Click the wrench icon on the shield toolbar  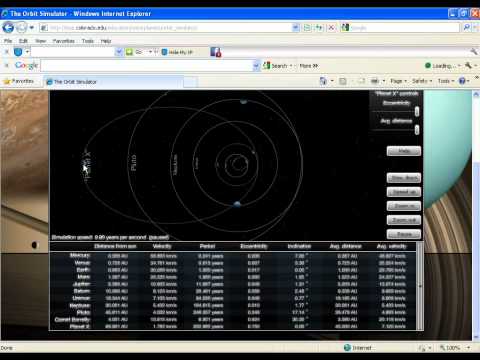pyautogui.click(x=473, y=51)
